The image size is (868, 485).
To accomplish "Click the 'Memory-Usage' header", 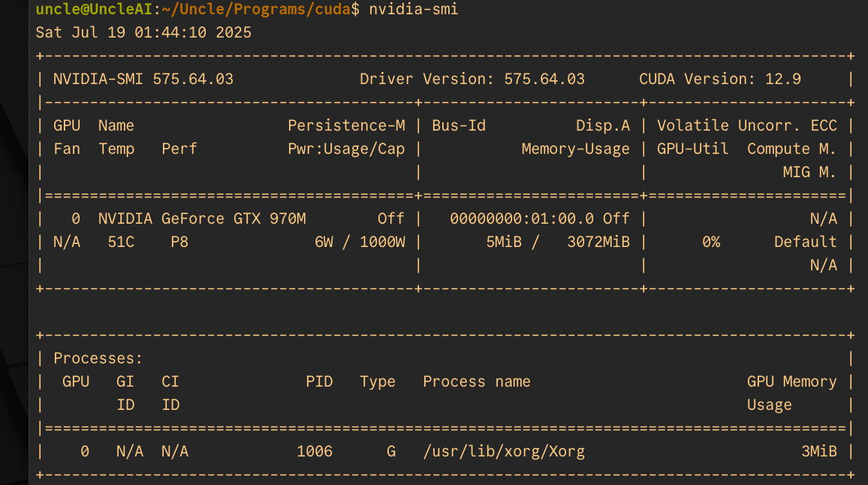I will (576, 149).
